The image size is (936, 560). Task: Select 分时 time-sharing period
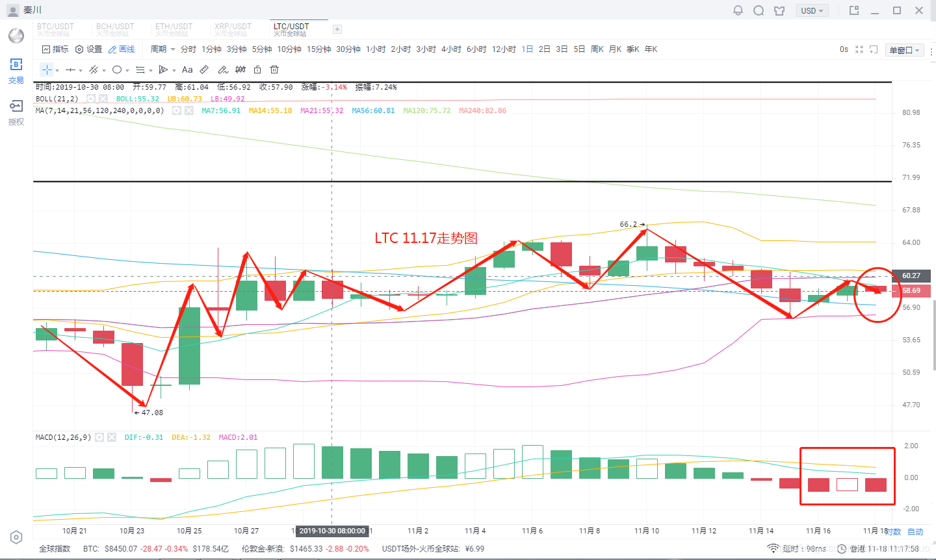click(x=188, y=49)
